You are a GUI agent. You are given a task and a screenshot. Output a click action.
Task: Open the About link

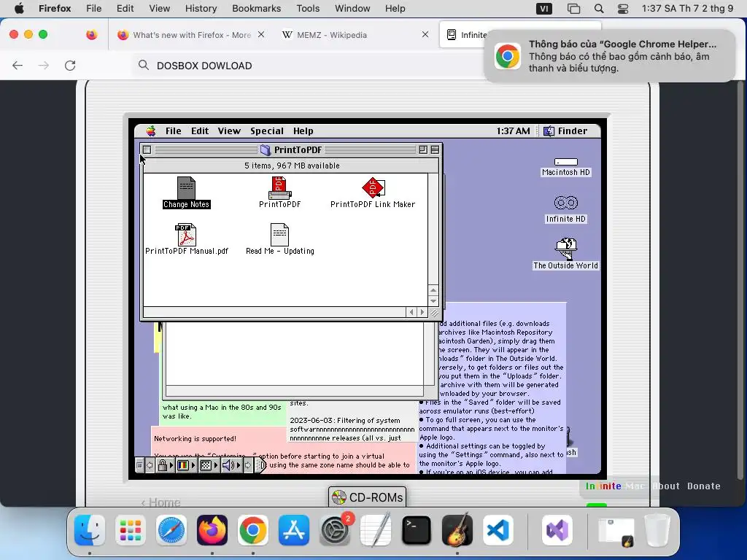point(666,486)
